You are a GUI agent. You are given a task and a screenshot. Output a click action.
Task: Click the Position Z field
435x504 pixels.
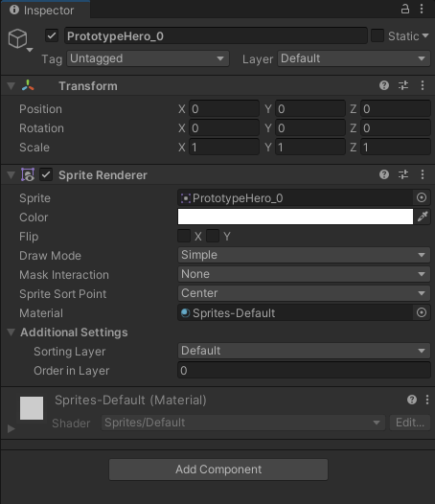[x=396, y=108]
